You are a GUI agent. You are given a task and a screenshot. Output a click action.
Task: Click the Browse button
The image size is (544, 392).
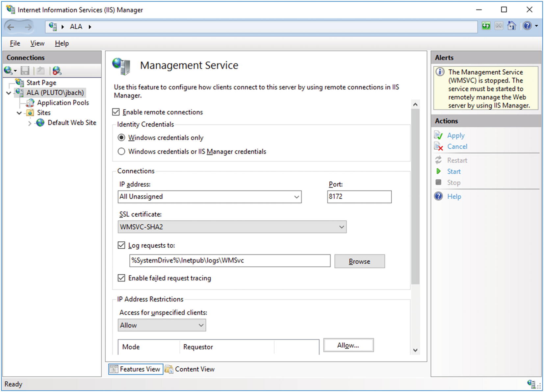point(360,261)
